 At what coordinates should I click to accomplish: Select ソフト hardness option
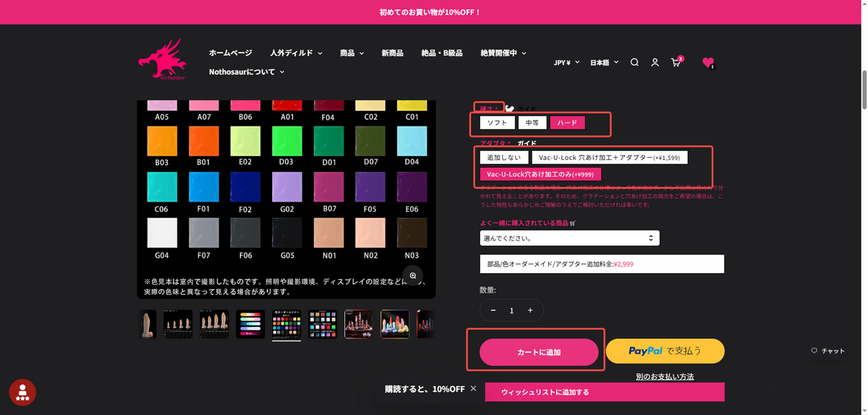pos(497,123)
